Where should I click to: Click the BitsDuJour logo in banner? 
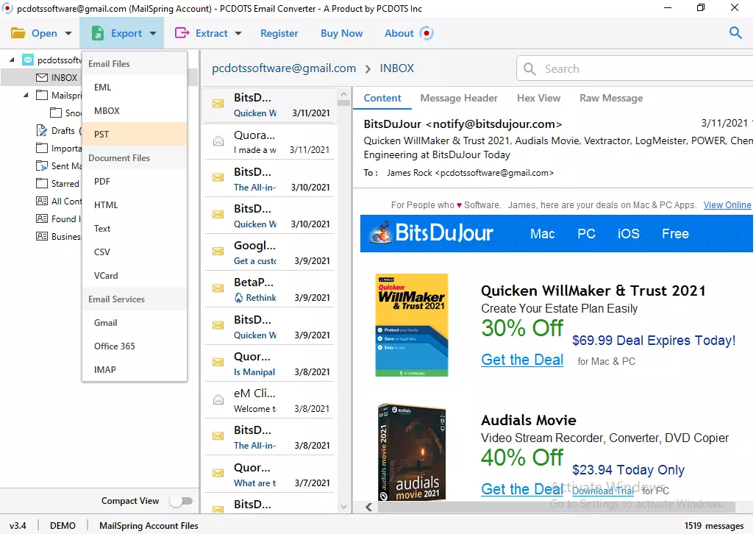click(431, 233)
